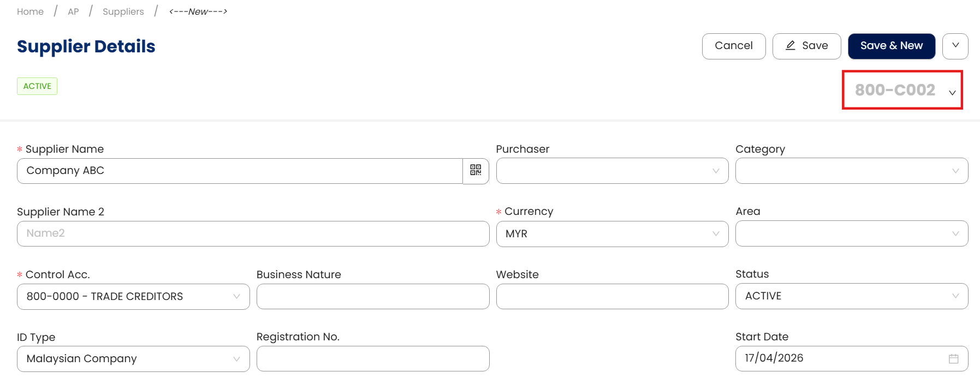Open the Currency dropdown showing MYR
The height and width of the screenshot is (378, 980).
coord(611,233)
